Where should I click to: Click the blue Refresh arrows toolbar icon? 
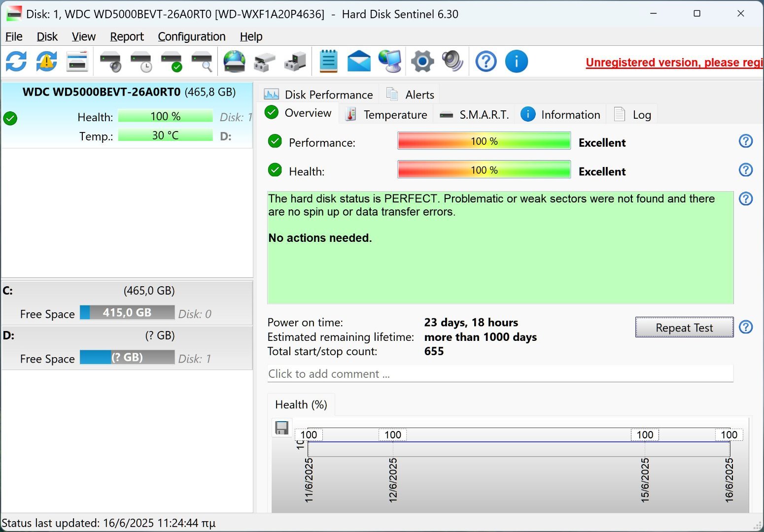16,62
